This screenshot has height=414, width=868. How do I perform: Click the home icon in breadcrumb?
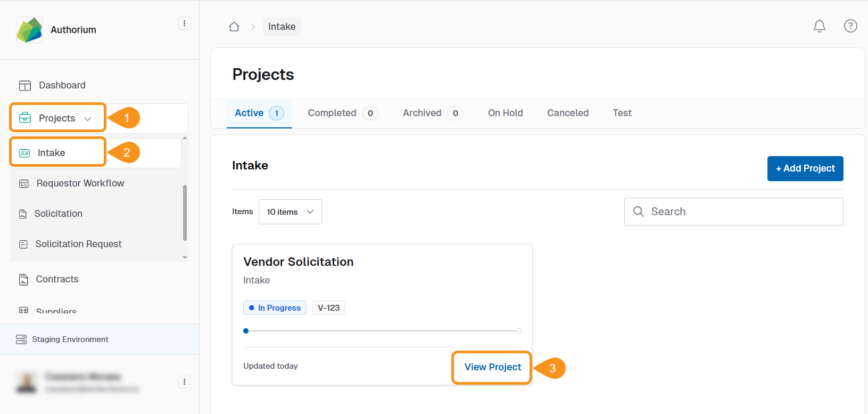click(x=234, y=27)
